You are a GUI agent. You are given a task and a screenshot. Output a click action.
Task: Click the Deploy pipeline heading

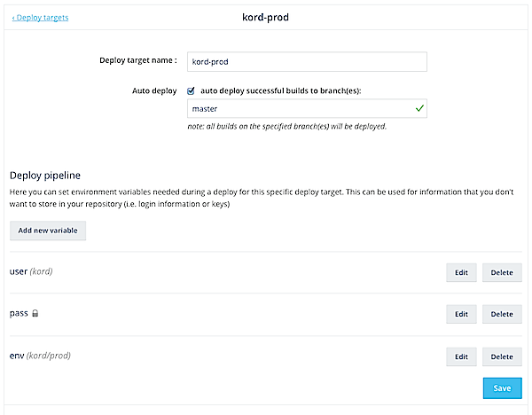[x=44, y=176]
